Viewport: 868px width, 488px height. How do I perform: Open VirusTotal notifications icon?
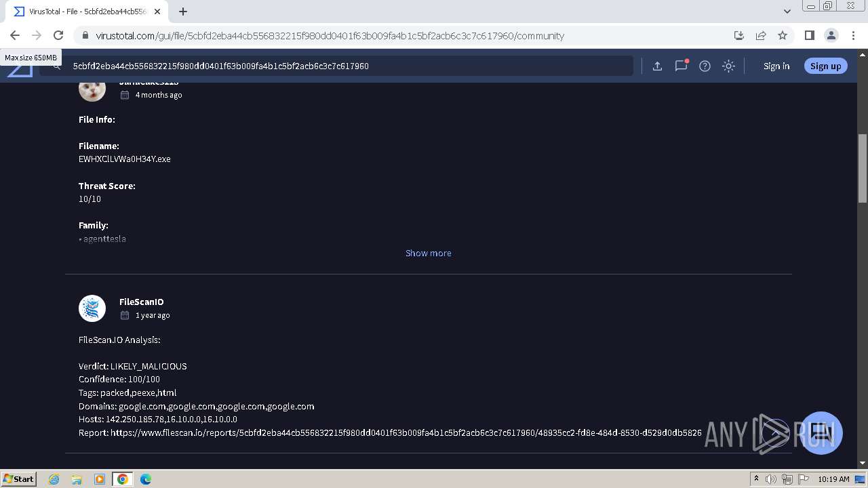pos(681,66)
